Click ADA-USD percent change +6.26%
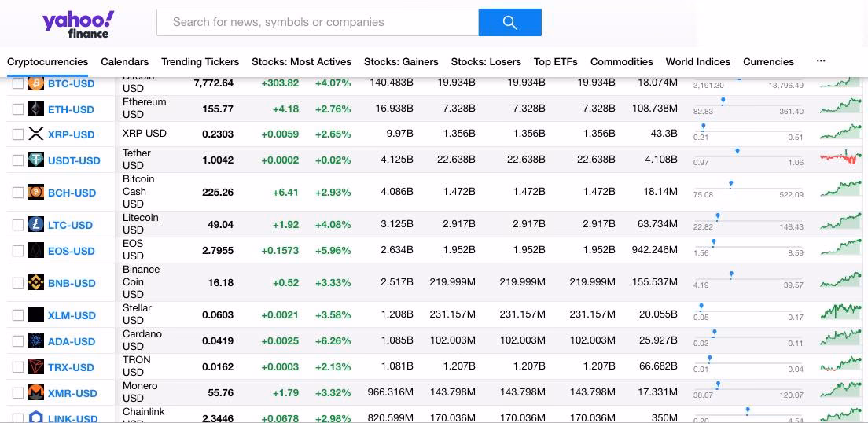 [333, 341]
